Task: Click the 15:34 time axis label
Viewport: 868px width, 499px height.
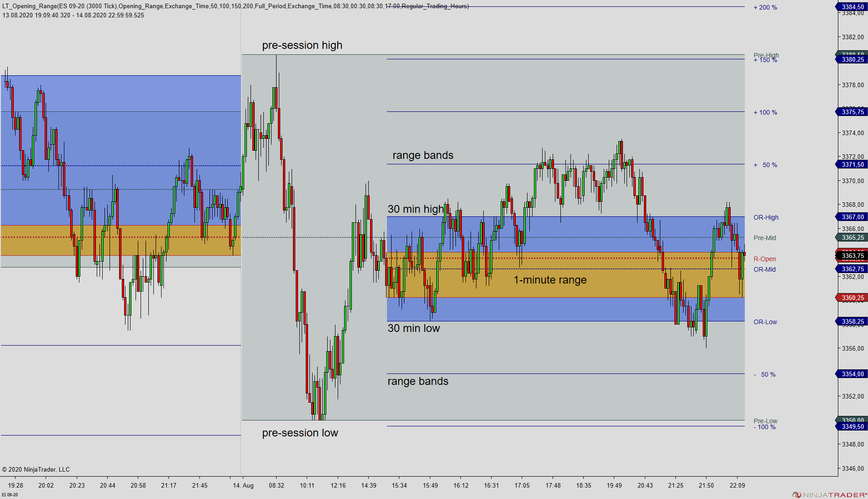Action: point(399,485)
